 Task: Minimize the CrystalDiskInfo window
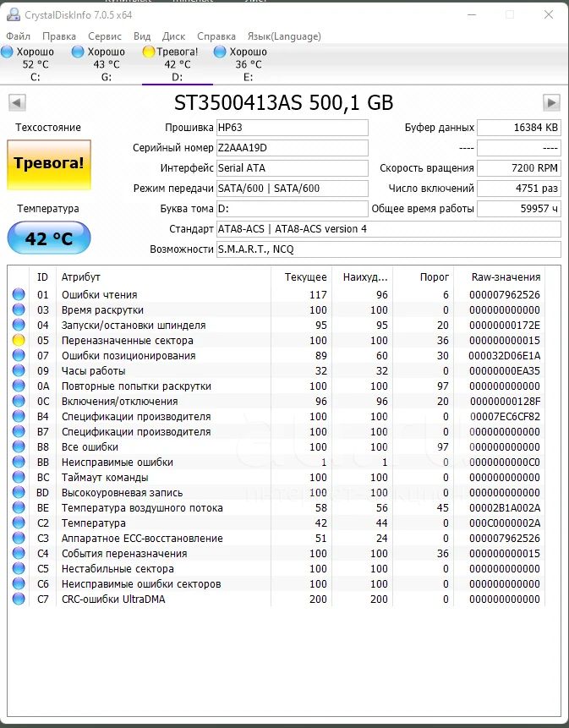[472, 15]
